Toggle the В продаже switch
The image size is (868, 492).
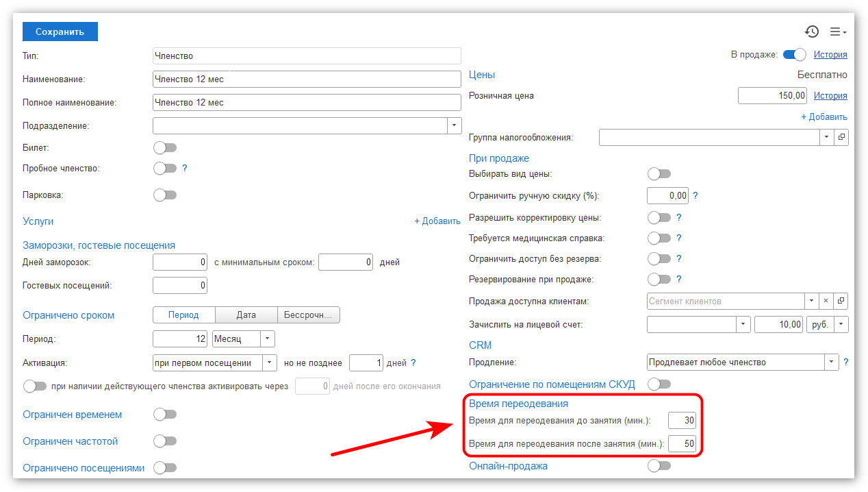coord(795,55)
